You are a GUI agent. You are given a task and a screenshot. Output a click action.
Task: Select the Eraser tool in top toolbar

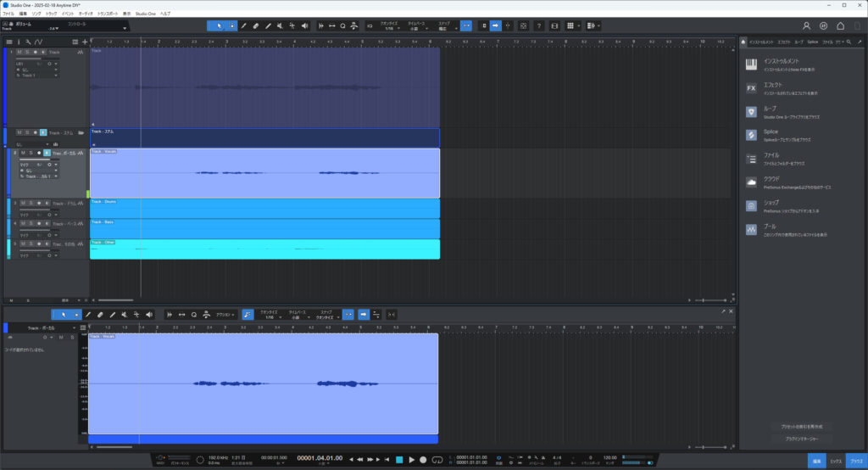(256, 25)
